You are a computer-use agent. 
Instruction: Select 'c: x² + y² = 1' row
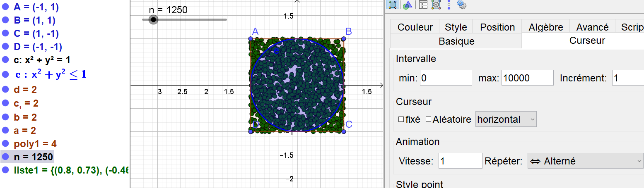coord(42,60)
